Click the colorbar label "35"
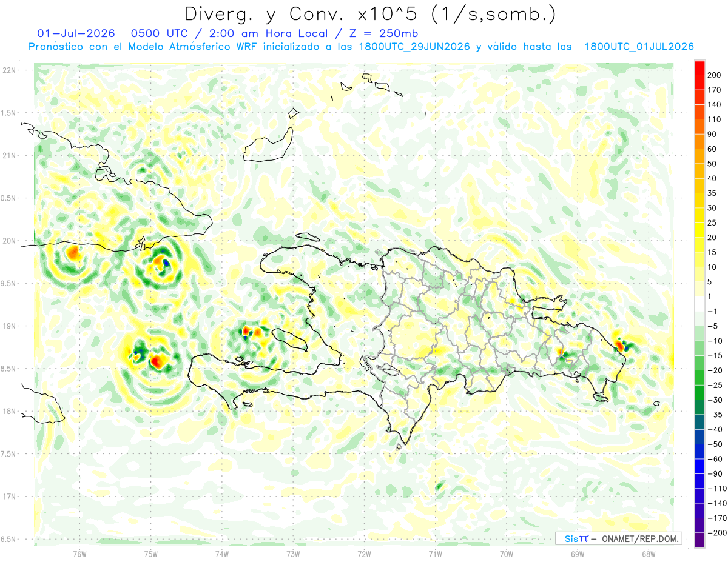 coord(712,193)
